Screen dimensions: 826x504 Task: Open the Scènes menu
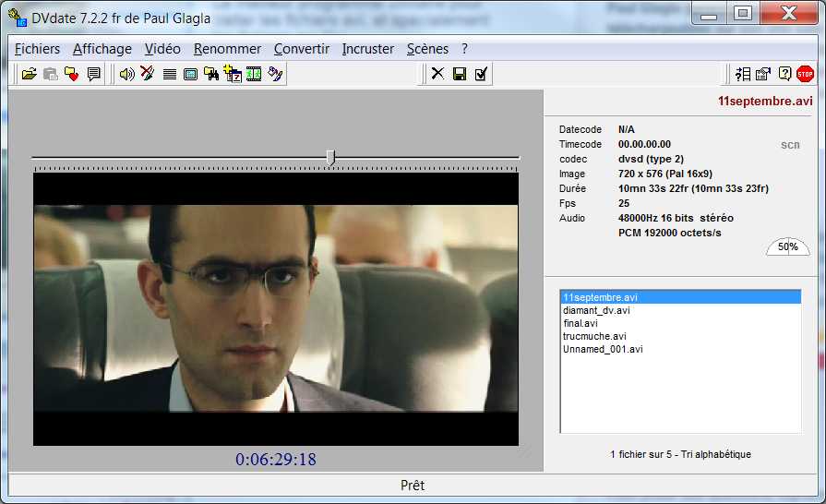pyautogui.click(x=427, y=49)
